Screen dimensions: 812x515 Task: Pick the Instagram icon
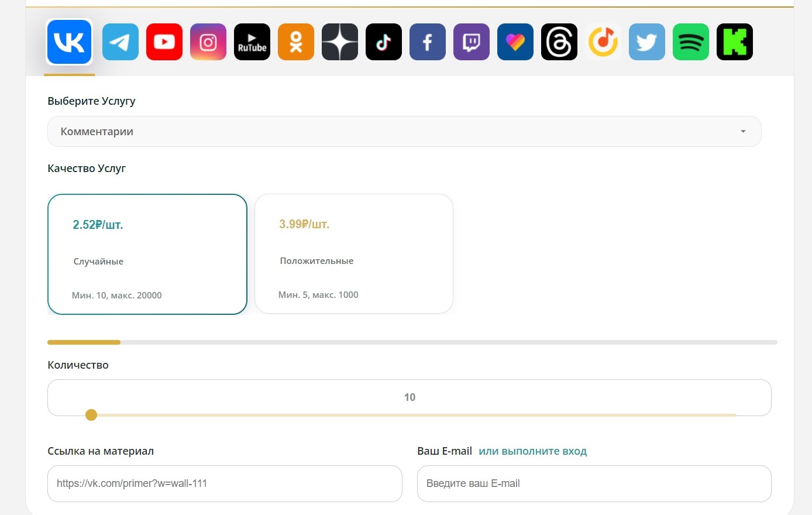pos(208,42)
